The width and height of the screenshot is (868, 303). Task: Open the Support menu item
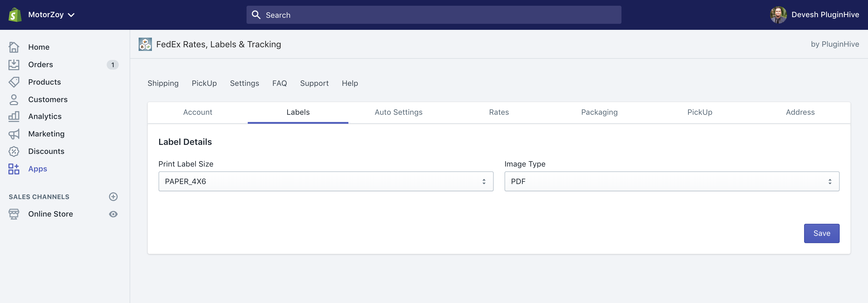[x=314, y=83]
